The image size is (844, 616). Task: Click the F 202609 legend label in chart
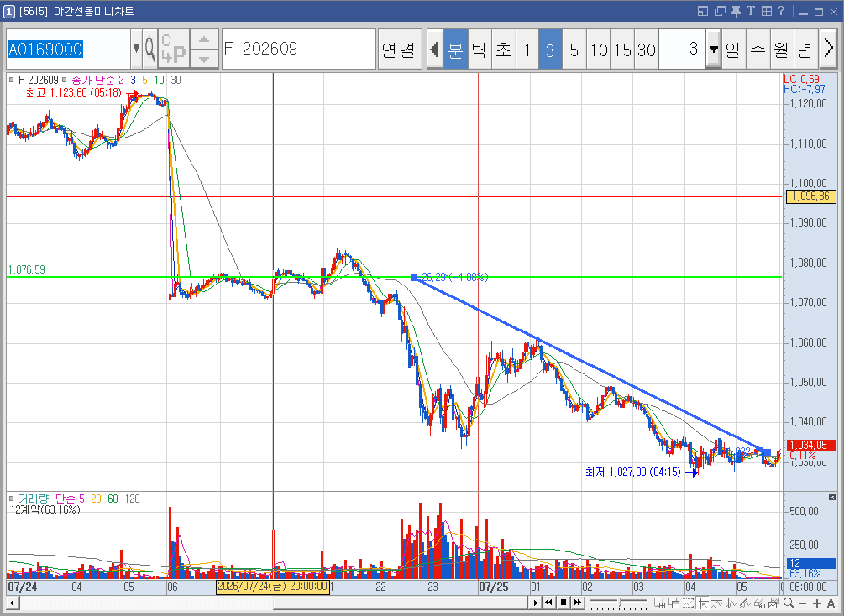click(39, 81)
